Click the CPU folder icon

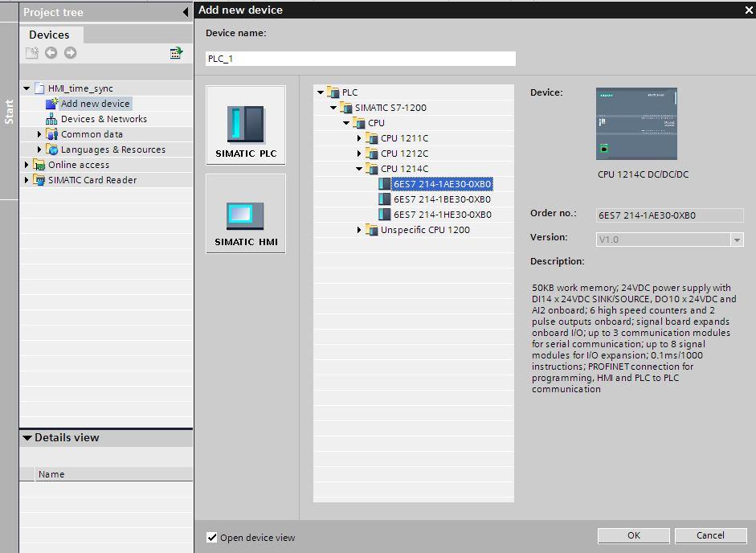(358, 123)
